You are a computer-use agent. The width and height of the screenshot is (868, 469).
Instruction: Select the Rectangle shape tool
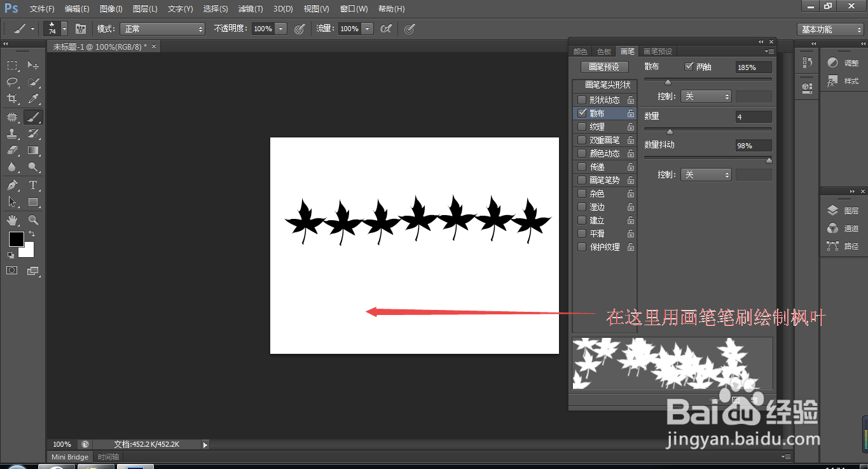[33, 202]
